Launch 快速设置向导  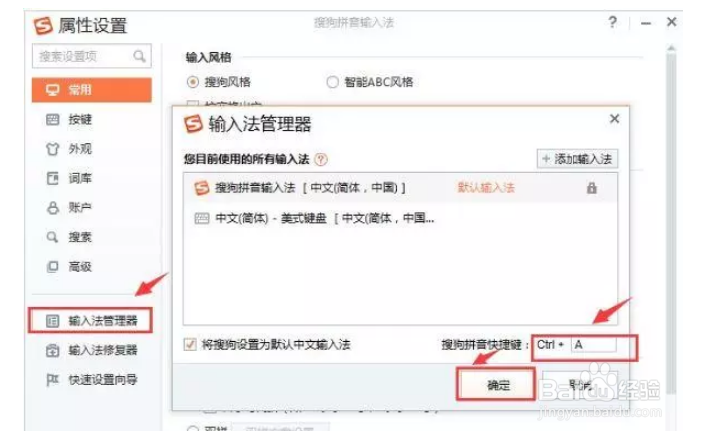[x=92, y=380]
